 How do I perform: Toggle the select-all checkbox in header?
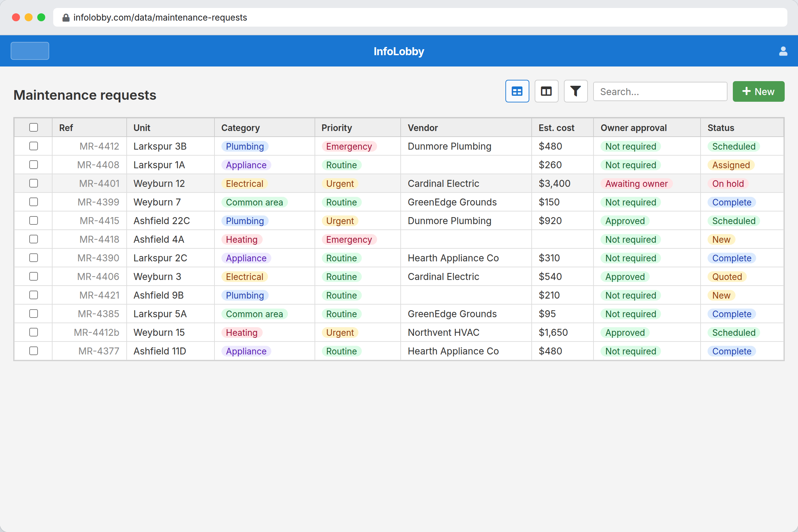(x=34, y=128)
